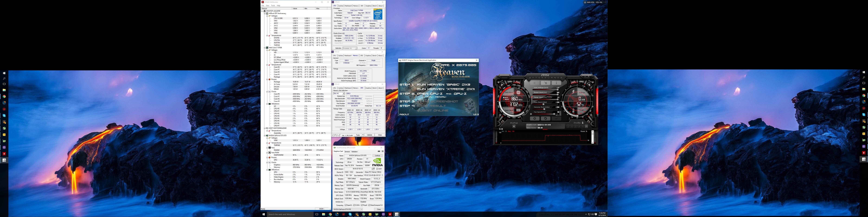Apply Afterburner settings with checkmark button
This screenshot has height=217, width=868.
pyautogui.click(x=556, y=119)
